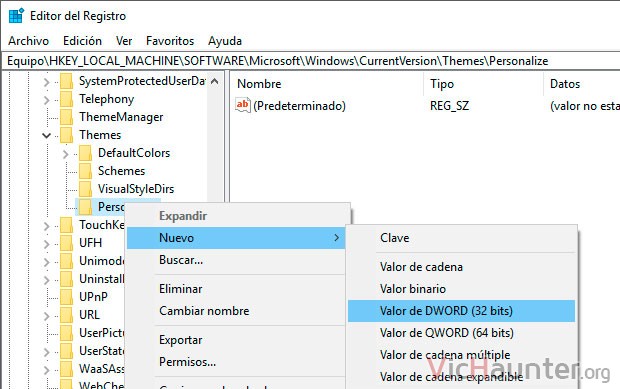Expand the Telephony key
This screenshot has width=620, height=389.
[x=47, y=100]
